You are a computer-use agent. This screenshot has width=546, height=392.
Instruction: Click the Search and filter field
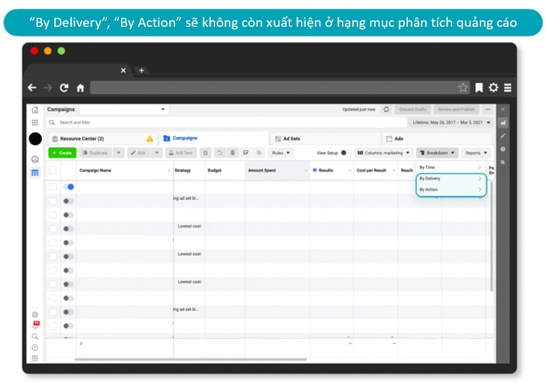(227, 123)
